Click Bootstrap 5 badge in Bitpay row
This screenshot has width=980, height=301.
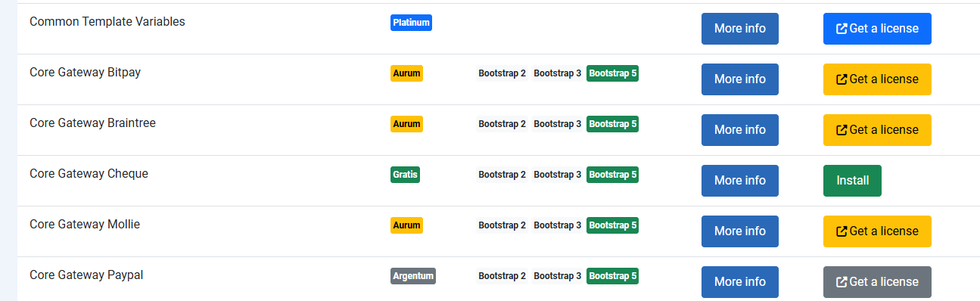[x=612, y=73]
